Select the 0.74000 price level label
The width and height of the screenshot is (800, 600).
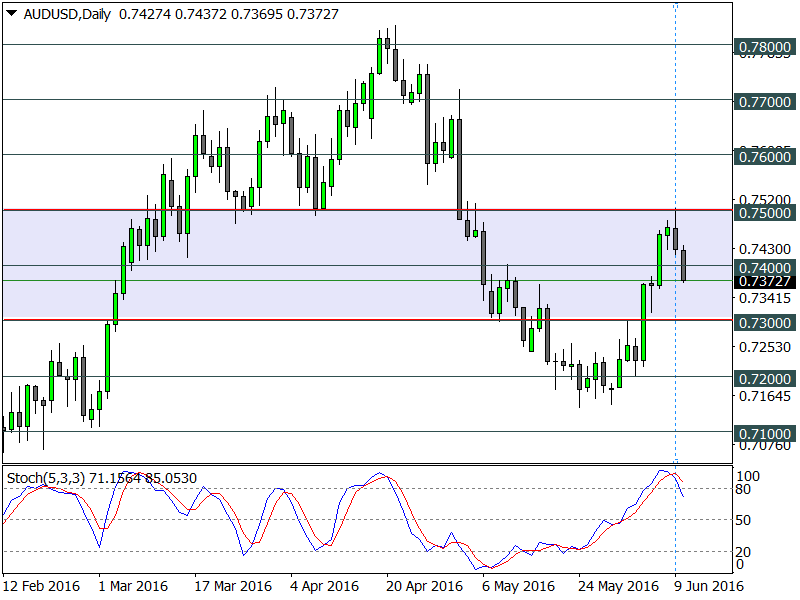click(764, 267)
